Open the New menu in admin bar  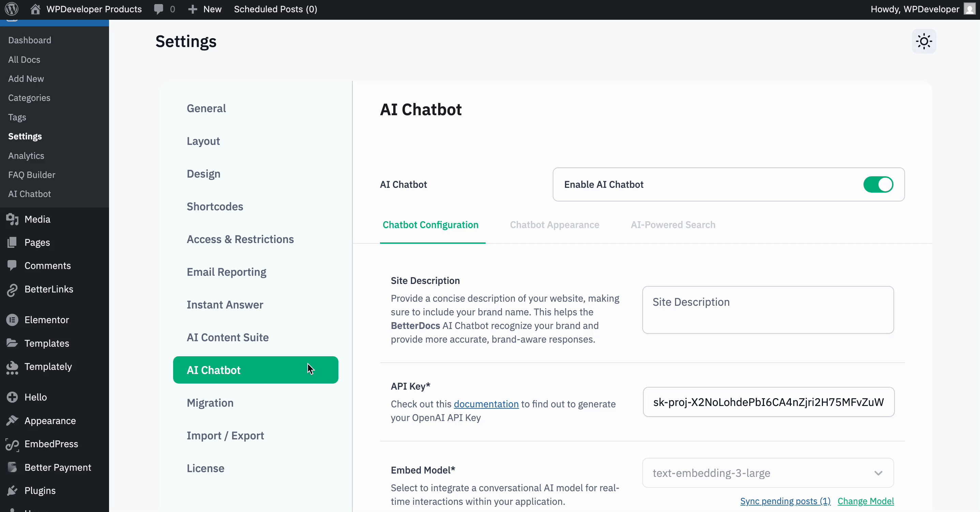(204, 9)
